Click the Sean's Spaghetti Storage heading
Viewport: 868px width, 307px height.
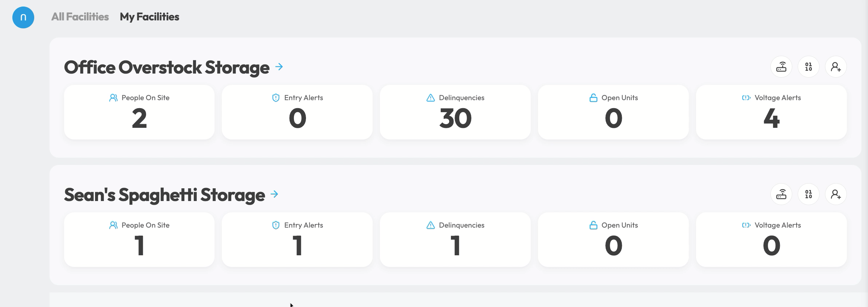pos(165,194)
